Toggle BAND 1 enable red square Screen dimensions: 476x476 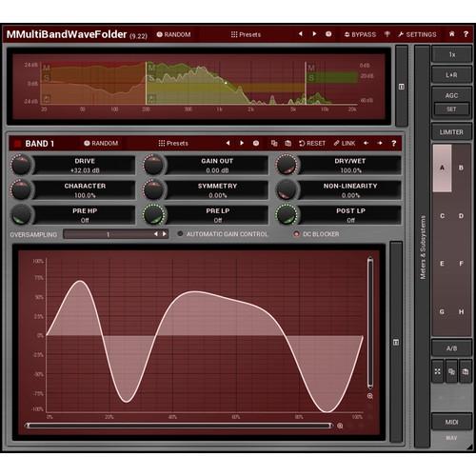[17, 144]
